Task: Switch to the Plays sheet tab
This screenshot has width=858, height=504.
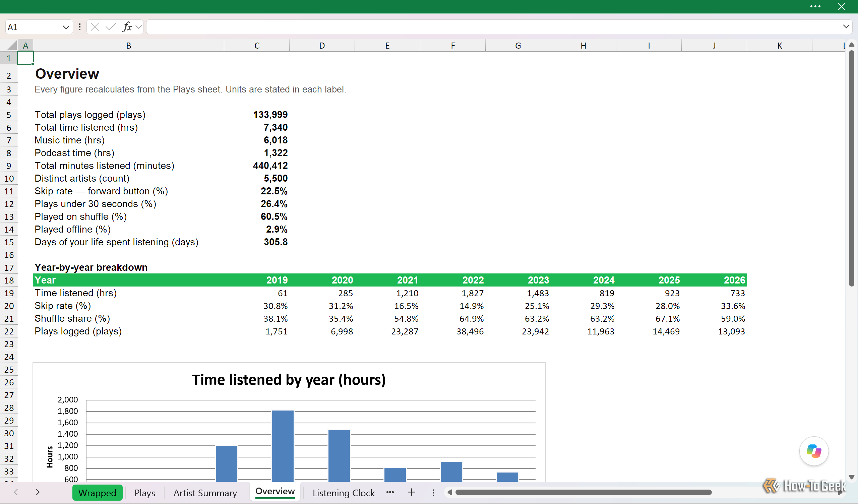Action: coord(145,493)
